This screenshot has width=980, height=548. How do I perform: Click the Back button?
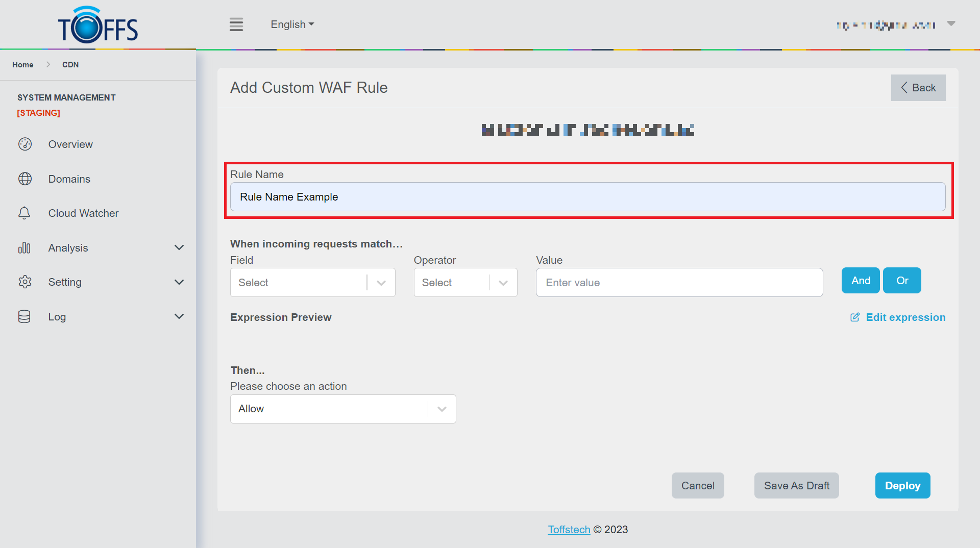coord(918,88)
